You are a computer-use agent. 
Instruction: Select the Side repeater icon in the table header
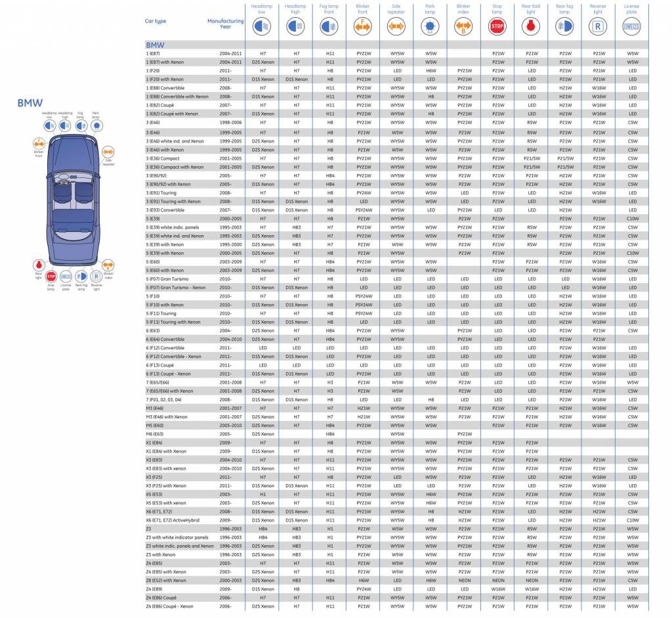coord(396,26)
